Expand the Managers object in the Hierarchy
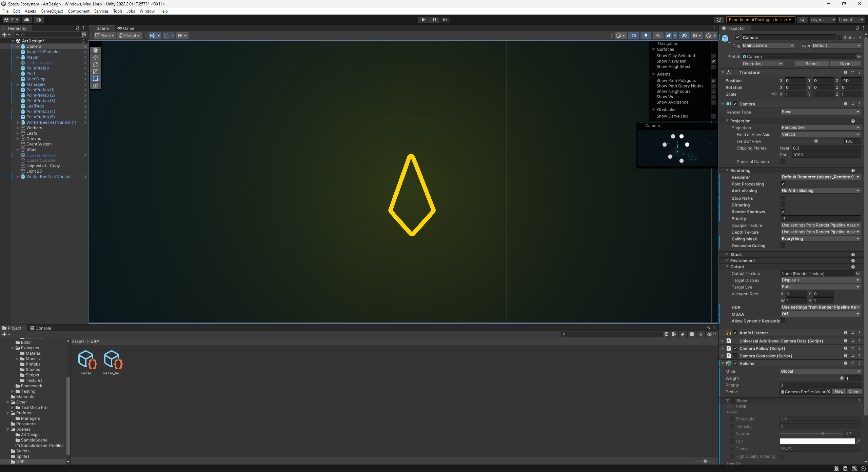The image size is (868, 472). pyautogui.click(x=18, y=84)
